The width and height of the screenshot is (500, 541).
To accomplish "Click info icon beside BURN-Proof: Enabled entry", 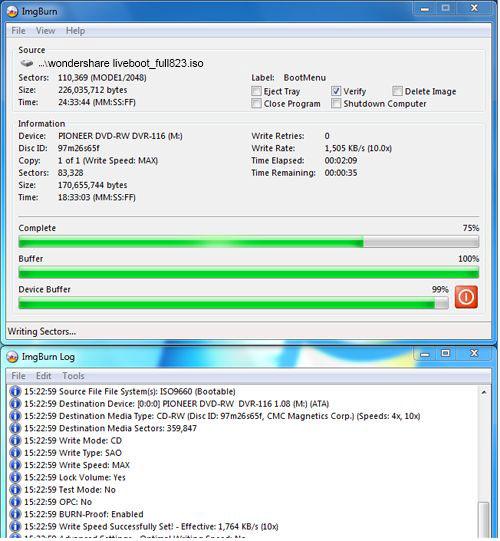I will tap(15, 514).
